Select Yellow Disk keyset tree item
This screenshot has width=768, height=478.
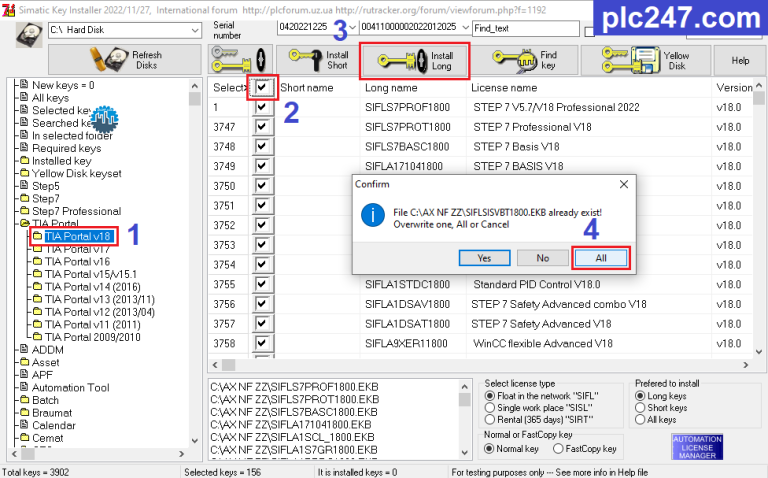(x=76, y=173)
